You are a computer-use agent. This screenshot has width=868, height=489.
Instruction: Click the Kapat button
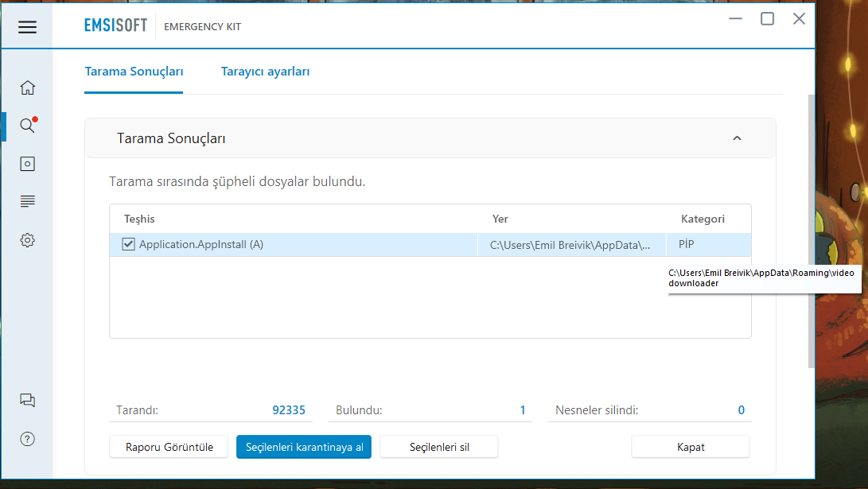tap(691, 447)
